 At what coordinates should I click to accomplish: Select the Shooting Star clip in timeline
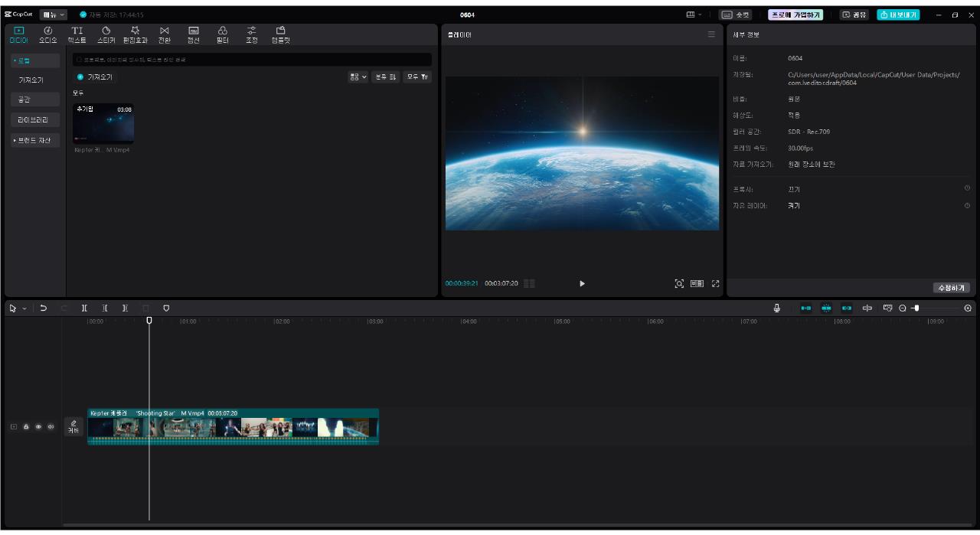pos(234,426)
